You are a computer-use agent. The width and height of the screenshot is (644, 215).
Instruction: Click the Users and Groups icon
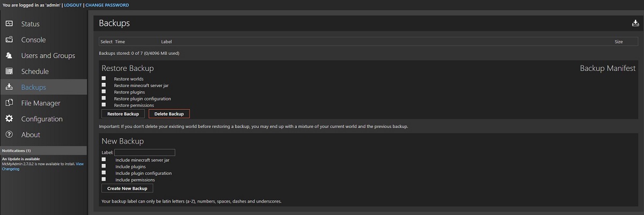click(x=9, y=55)
